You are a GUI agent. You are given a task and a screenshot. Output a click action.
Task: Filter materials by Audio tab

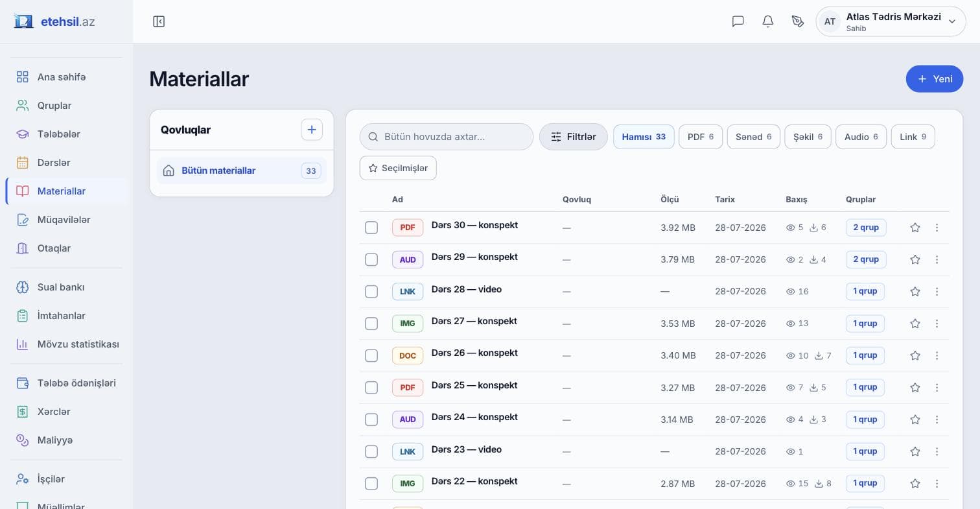(x=861, y=137)
